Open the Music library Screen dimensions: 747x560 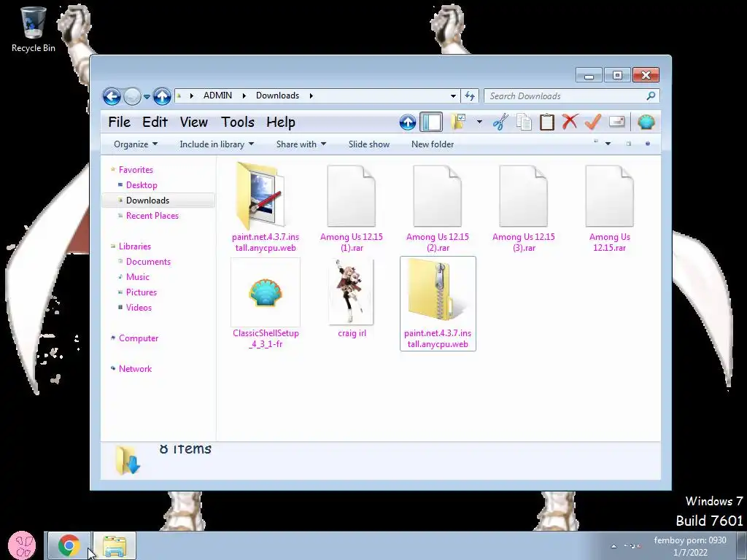(138, 276)
